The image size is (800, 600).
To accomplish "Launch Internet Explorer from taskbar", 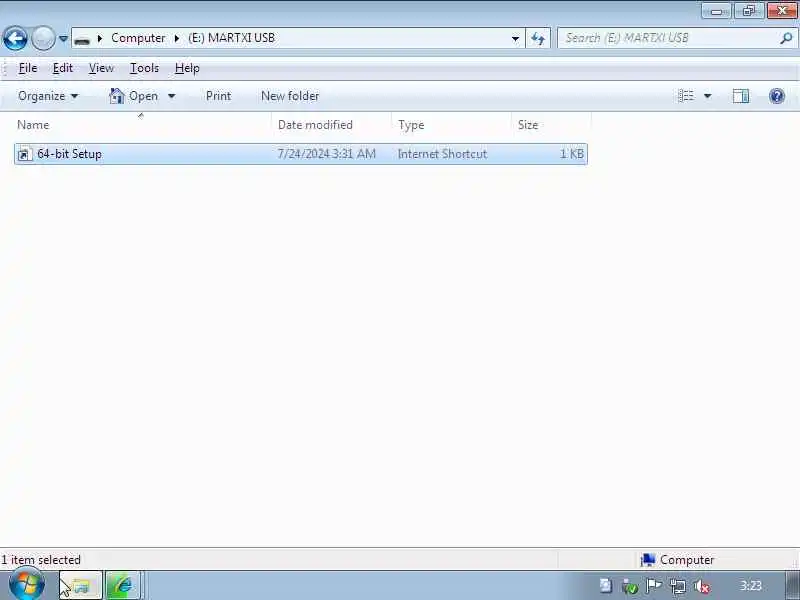I will 123,586.
